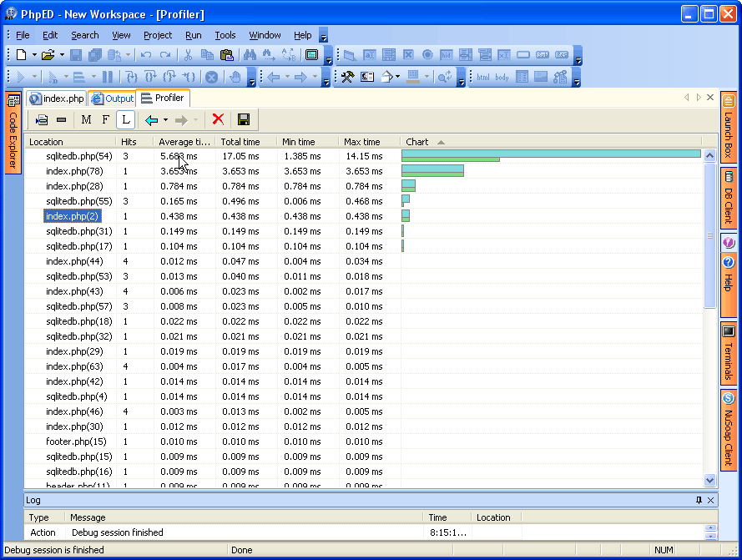Toggle milliseconds display with the M button
Screen dimensions: 742x560
click(86, 119)
